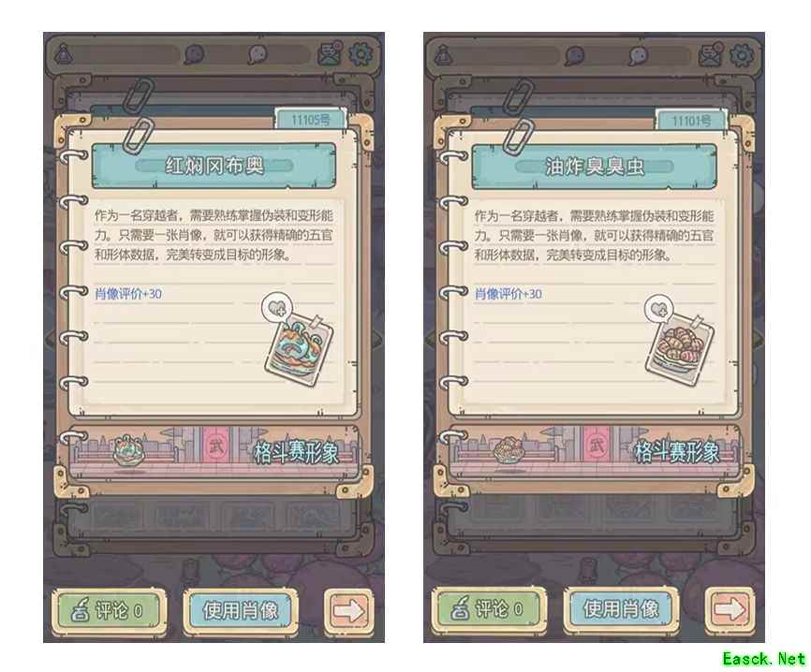Screen dimensions: 811x672
Task: Open settings gear in right game screen
Action: point(741,53)
